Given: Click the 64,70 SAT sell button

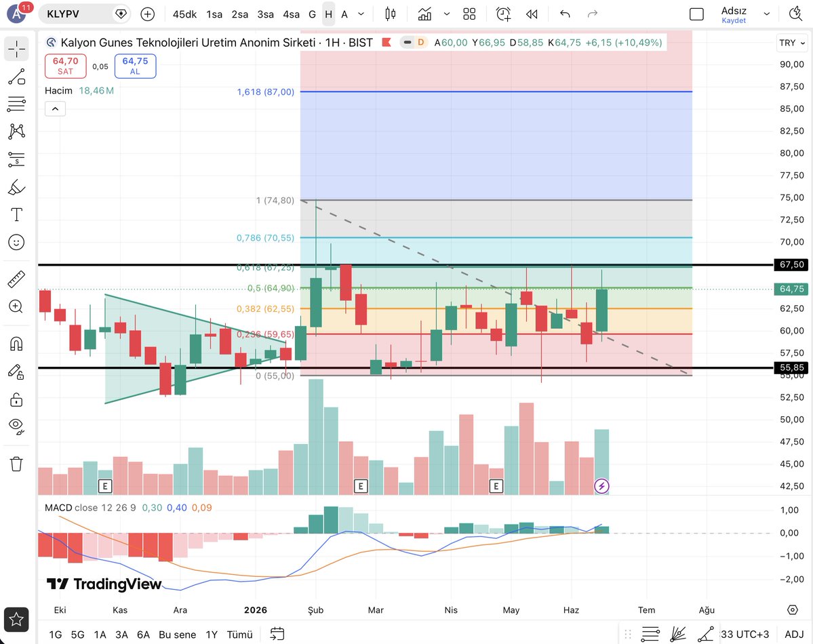Looking at the screenshot, I should point(65,66).
